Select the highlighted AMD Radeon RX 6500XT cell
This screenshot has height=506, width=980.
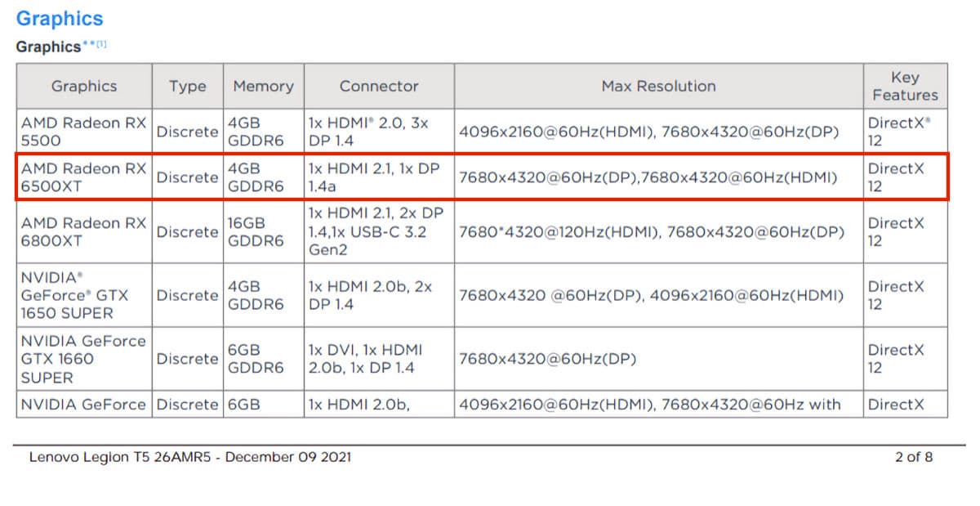[x=83, y=177]
